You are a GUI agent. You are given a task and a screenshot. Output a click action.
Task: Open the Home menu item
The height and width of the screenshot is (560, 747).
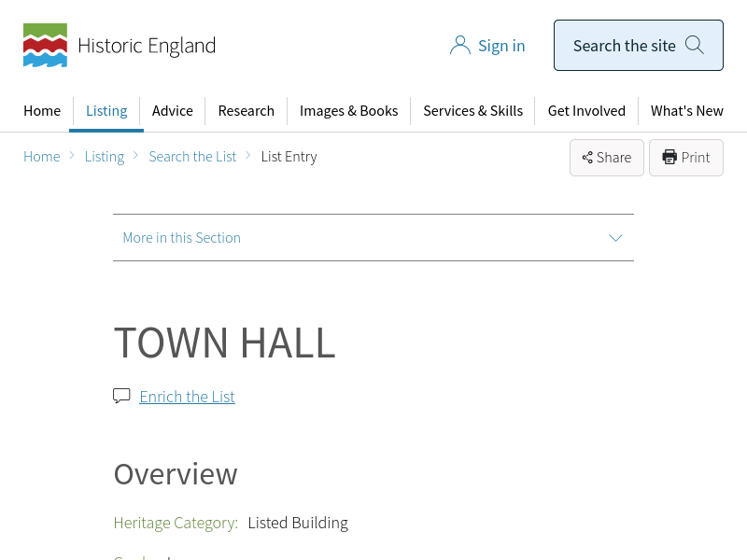pyautogui.click(x=42, y=111)
